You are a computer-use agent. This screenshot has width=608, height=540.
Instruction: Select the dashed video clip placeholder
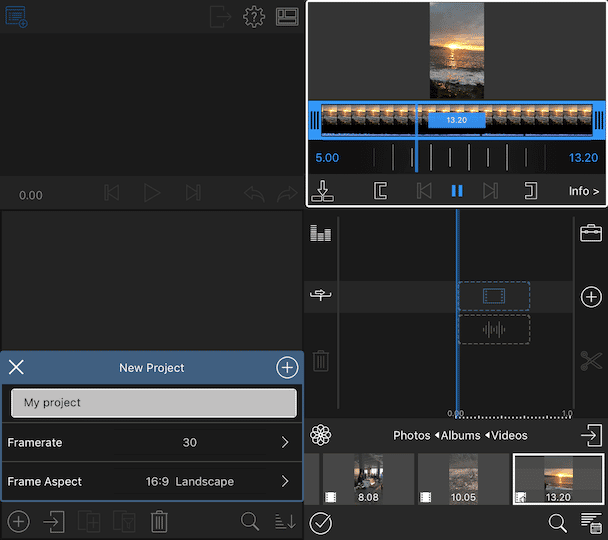point(494,296)
